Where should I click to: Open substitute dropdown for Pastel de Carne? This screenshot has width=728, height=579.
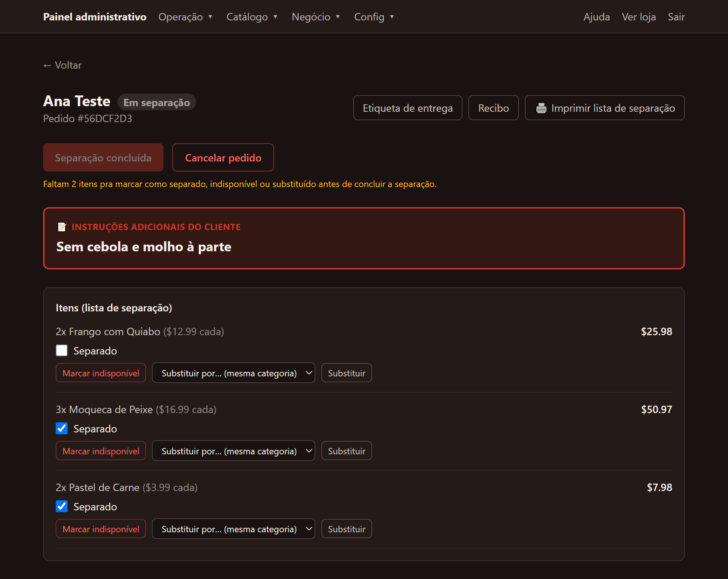coord(234,529)
